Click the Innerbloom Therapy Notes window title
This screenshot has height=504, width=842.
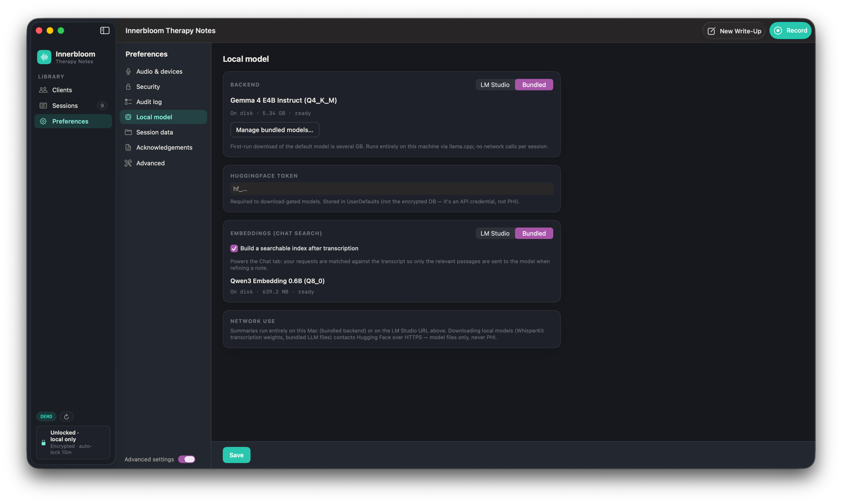click(171, 30)
